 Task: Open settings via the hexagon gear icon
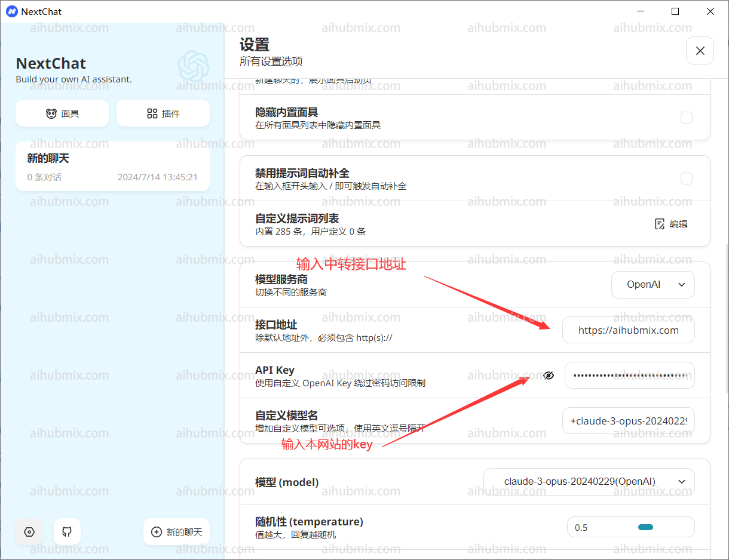pyautogui.click(x=29, y=531)
